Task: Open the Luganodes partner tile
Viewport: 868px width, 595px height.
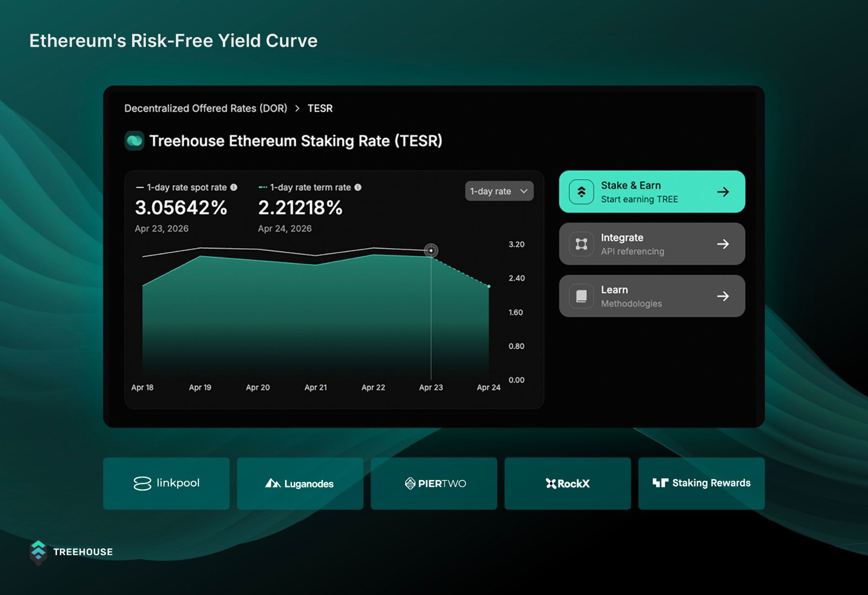Action: point(300,483)
